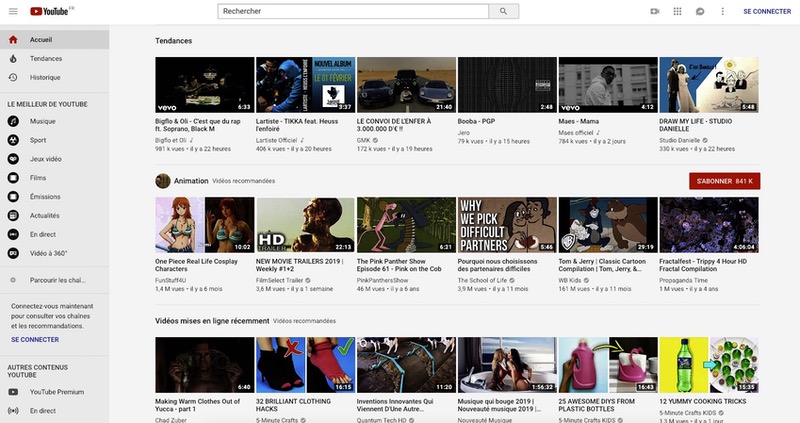
Task: Click SE CONNECTER in top right
Action: pyautogui.click(x=767, y=11)
